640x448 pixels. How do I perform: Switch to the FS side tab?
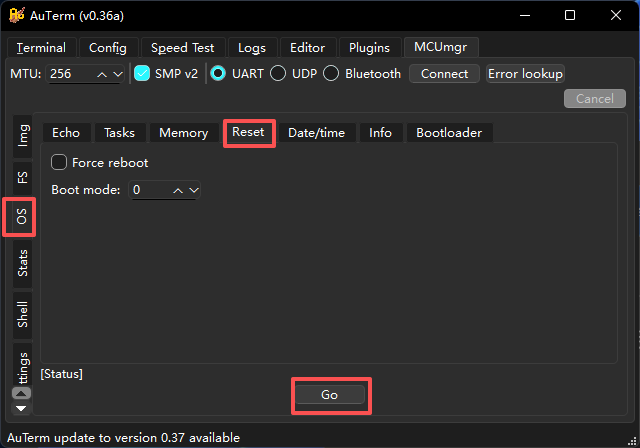[x=22, y=178]
